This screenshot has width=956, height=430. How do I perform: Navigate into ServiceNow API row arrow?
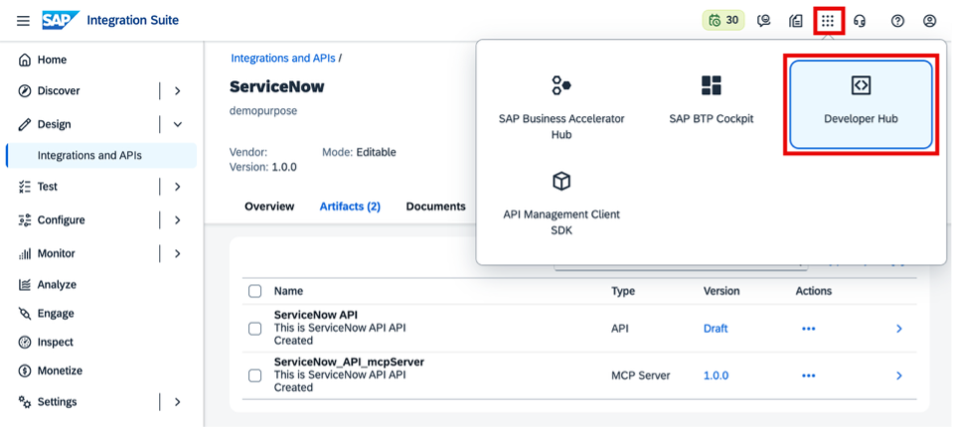pyautogui.click(x=899, y=329)
